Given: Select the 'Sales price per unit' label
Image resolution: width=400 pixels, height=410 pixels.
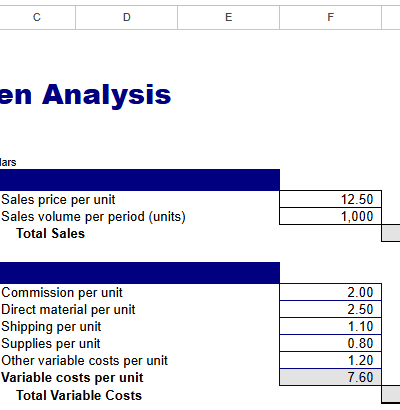Looking at the screenshot, I should coord(58,200).
